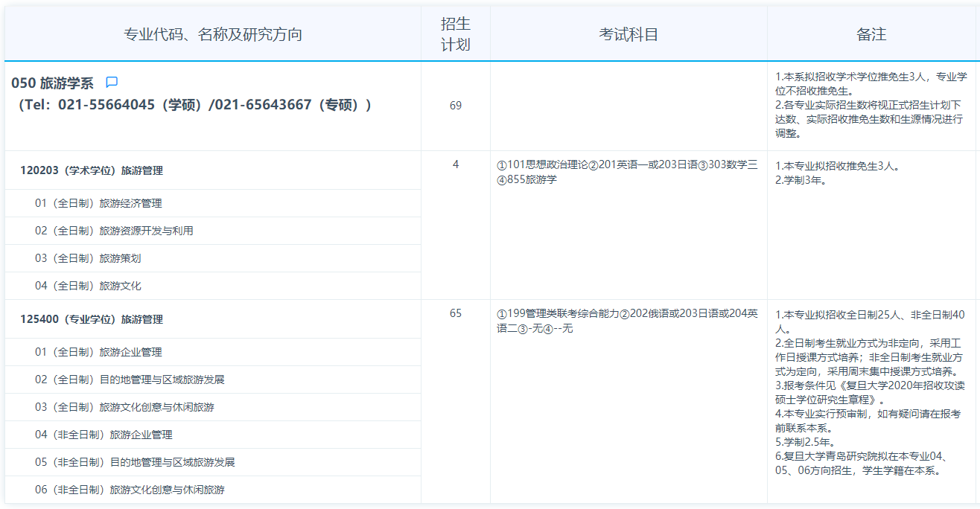The width and height of the screenshot is (980, 509).
Task: Click the department Tel phone number line
Action: point(194,105)
